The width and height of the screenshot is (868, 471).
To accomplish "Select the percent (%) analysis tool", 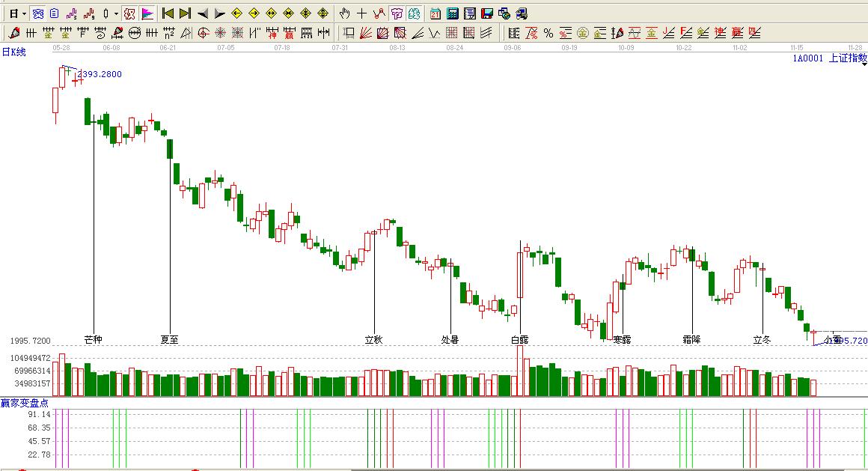I will 548,33.
